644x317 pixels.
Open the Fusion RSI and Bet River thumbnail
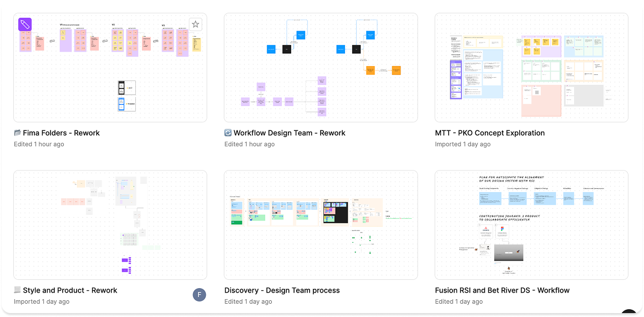tap(531, 225)
